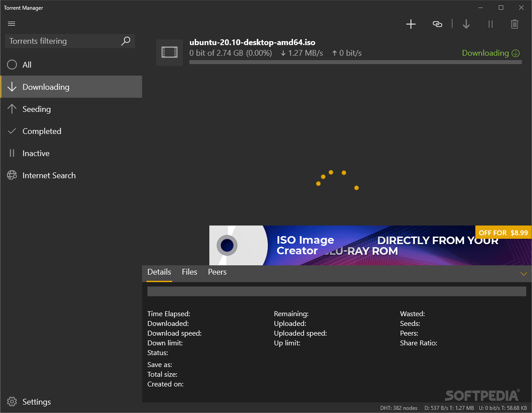Screen dimensions: 532x413
Task: Start download with down-arrow toolbar icon
Action: (x=466, y=24)
